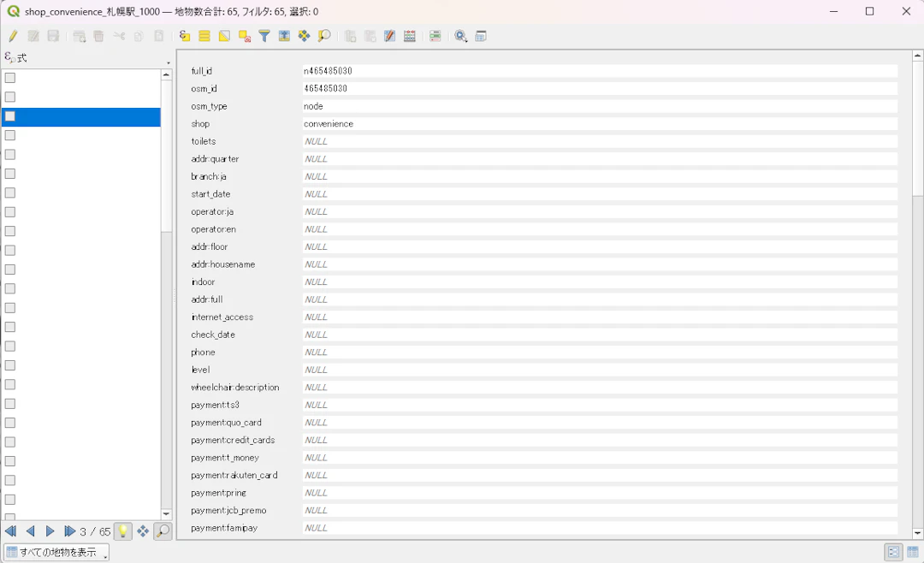This screenshot has height=563, width=924.
Task: Click the 3 / 65 feature counter
Action: pos(95,531)
